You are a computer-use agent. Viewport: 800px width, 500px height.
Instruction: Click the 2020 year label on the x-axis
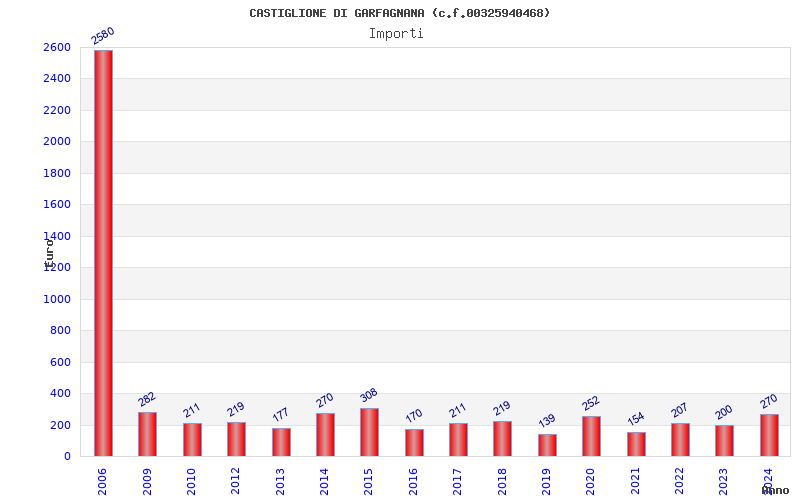[590, 482]
